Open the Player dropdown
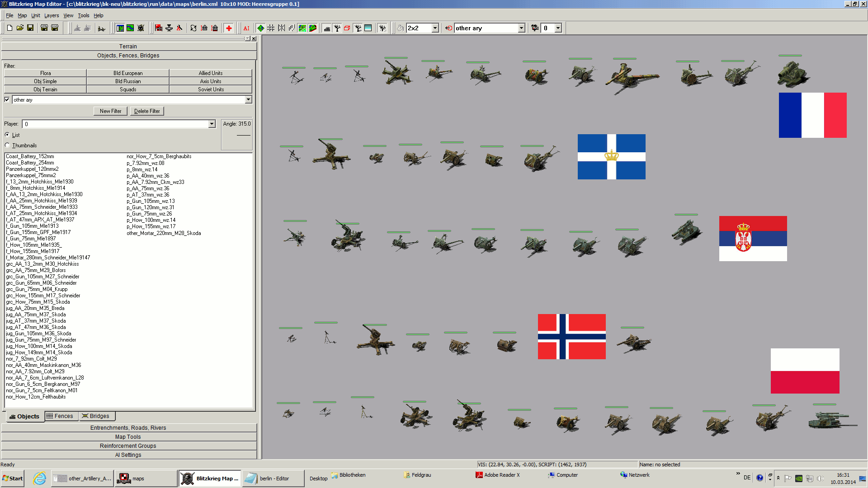The height and width of the screenshot is (488, 868). [x=212, y=124]
